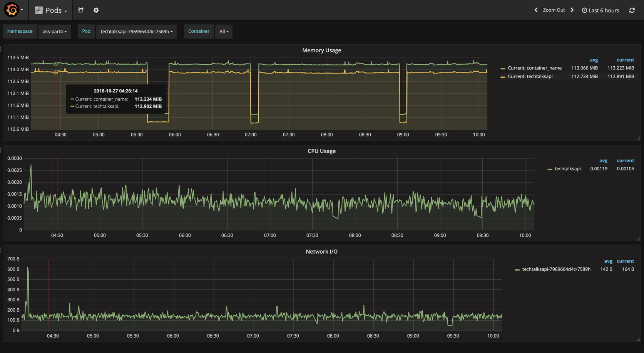Toggle the Current: container_name series
The width and height of the screenshot is (644, 353).
[x=534, y=68]
